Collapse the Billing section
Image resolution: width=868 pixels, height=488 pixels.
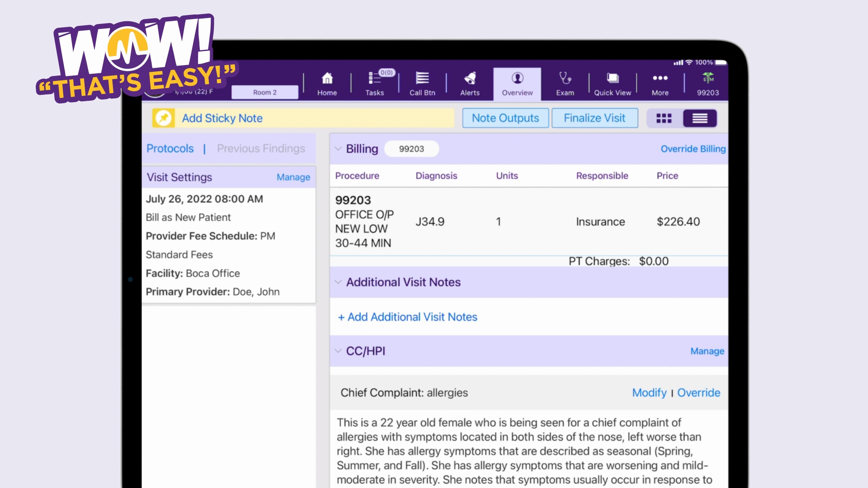[338, 149]
